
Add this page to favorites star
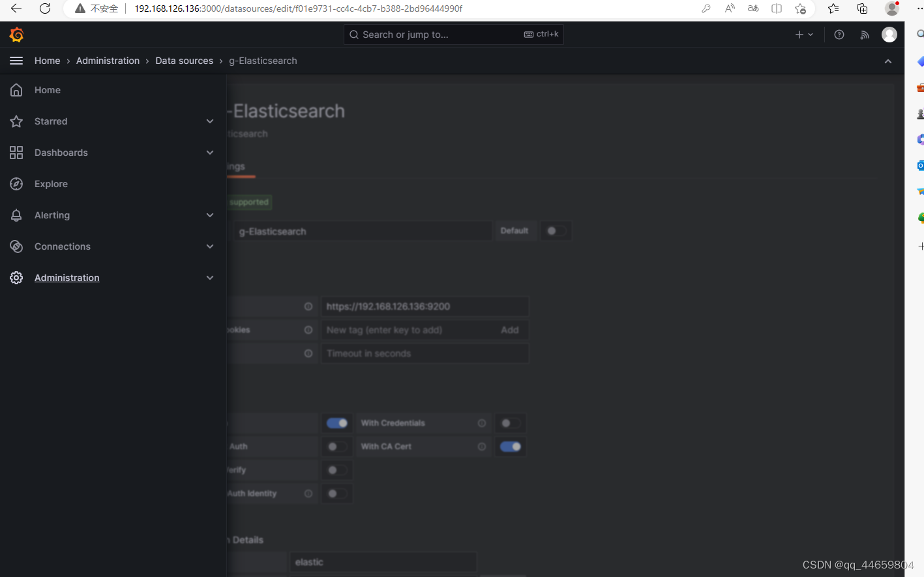point(800,8)
